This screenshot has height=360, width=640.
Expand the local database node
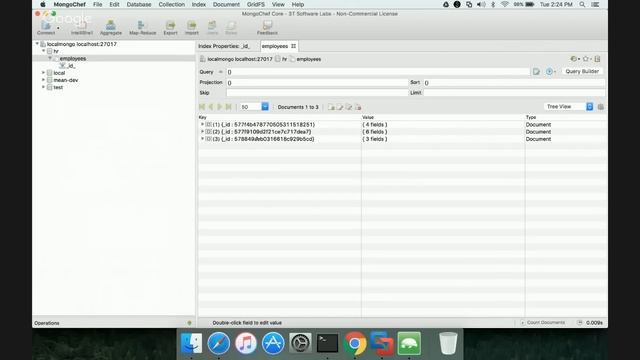pyautogui.click(x=44, y=73)
